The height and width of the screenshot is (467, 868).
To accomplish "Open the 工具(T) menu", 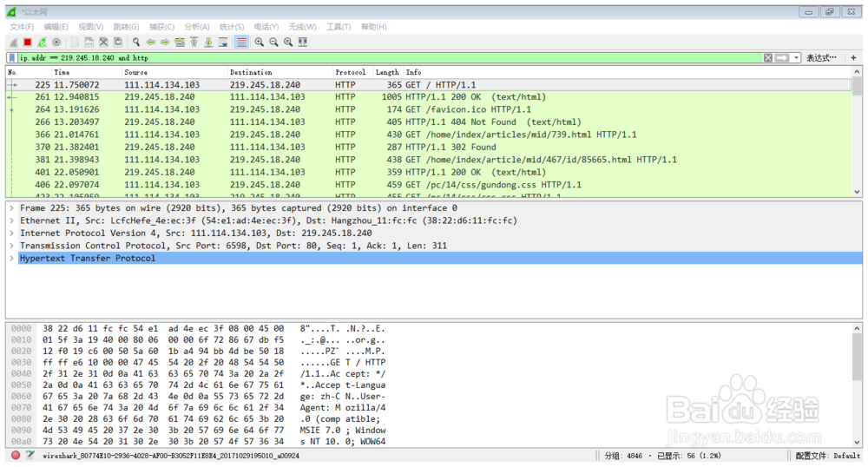I will (339, 27).
